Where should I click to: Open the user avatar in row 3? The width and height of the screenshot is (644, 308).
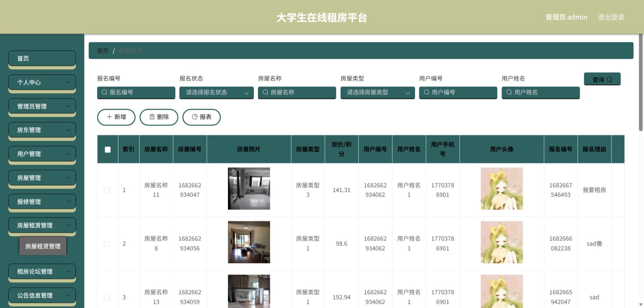pos(502,291)
